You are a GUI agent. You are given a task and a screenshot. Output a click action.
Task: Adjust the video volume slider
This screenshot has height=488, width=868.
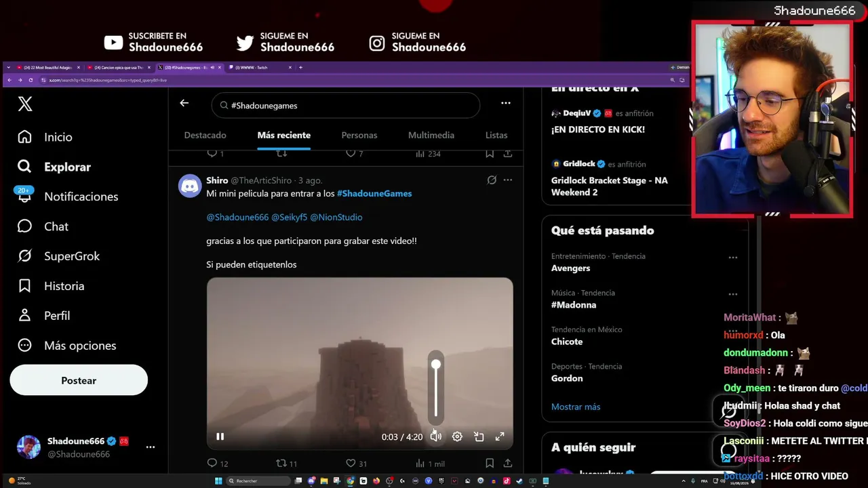(x=436, y=388)
